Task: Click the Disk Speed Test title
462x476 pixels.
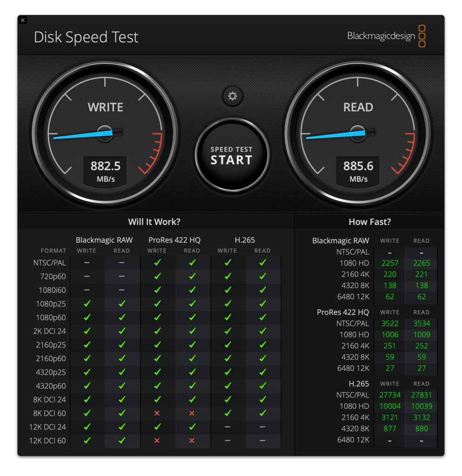Action: pyautogui.click(x=86, y=37)
